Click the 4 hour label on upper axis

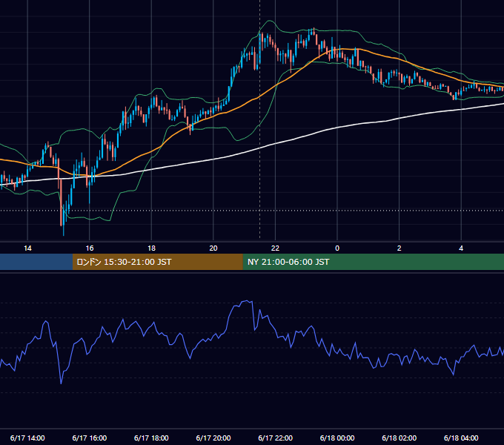(x=461, y=248)
